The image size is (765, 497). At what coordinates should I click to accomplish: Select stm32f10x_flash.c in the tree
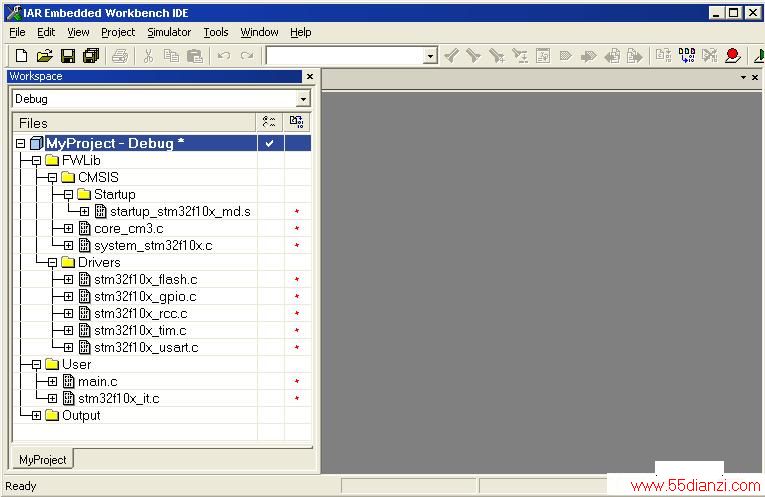145,279
